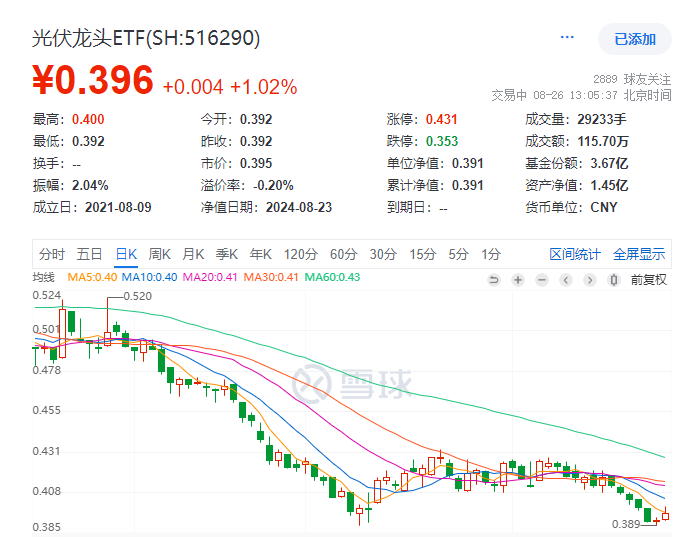Click the fund title 光伏龙头ETF(SH:516290)
This screenshot has height=537, width=688.
[x=146, y=38]
